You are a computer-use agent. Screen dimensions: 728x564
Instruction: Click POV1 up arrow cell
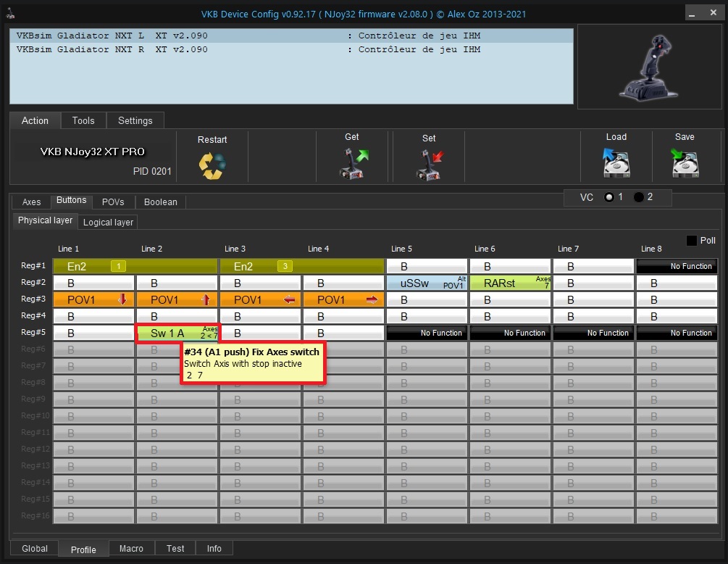[x=177, y=299]
